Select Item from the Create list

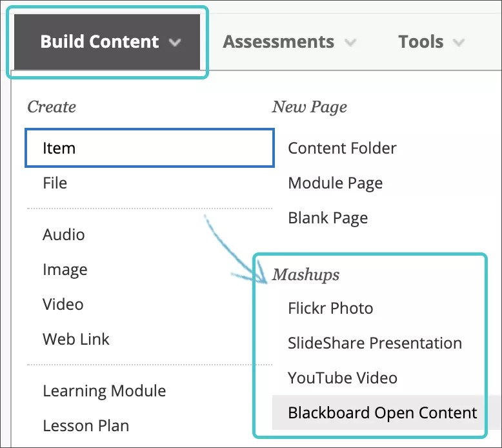(59, 148)
